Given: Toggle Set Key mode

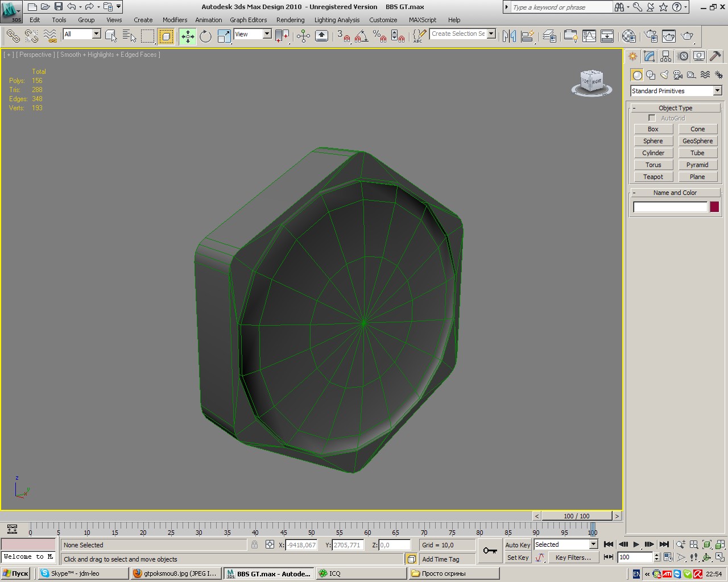Looking at the screenshot, I should point(517,558).
